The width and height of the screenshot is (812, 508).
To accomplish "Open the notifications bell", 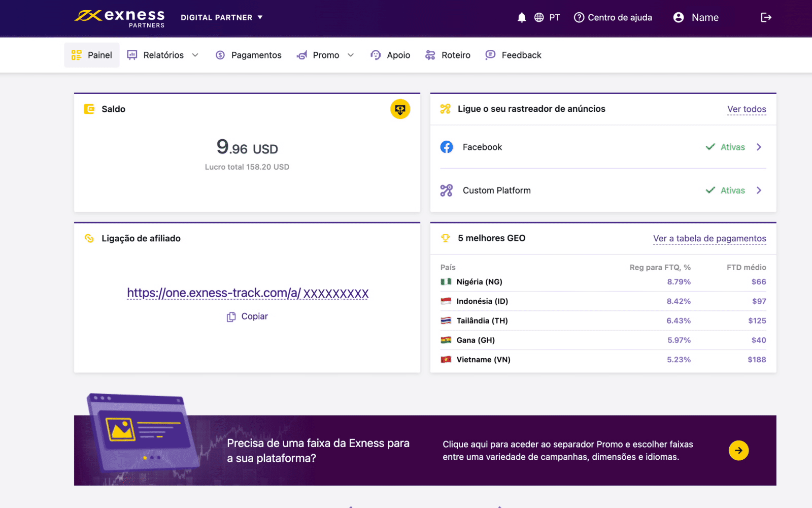I will (521, 18).
